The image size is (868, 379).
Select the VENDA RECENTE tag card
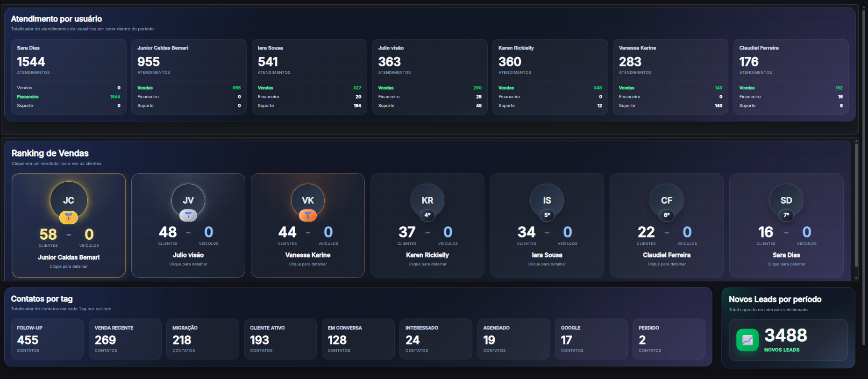coord(125,339)
